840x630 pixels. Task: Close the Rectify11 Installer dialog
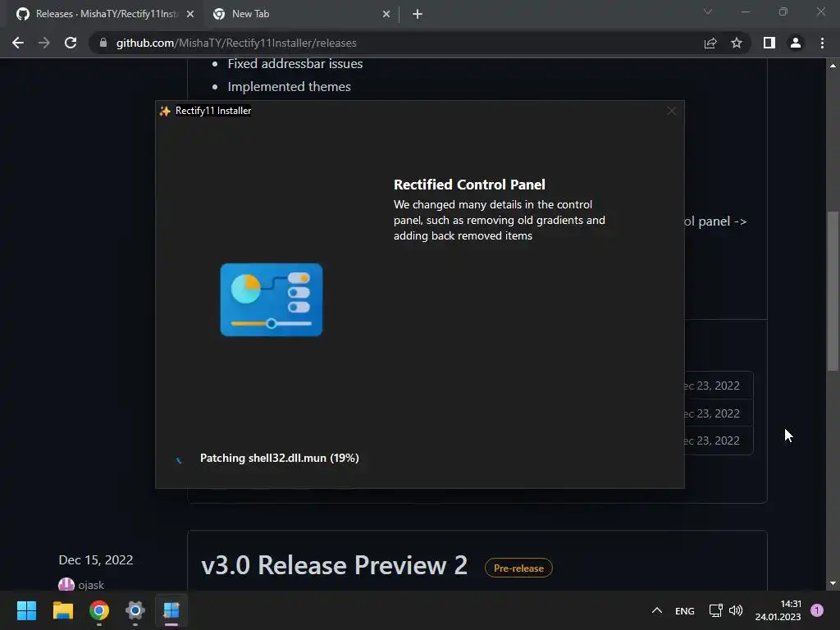point(671,111)
